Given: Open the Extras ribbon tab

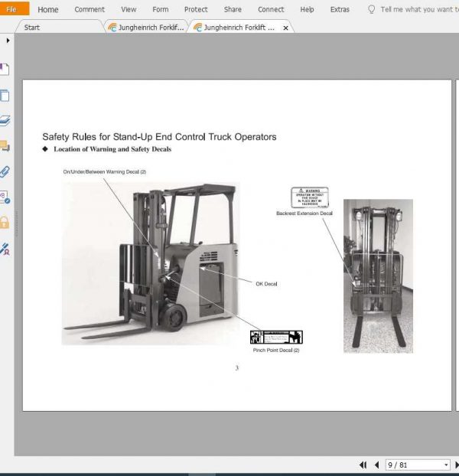Looking at the screenshot, I should pos(340,9).
